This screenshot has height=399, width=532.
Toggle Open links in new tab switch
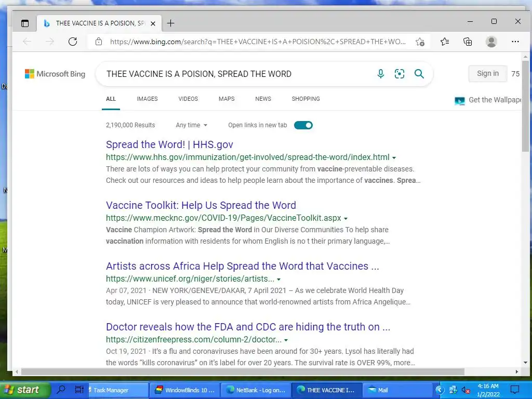(303, 125)
